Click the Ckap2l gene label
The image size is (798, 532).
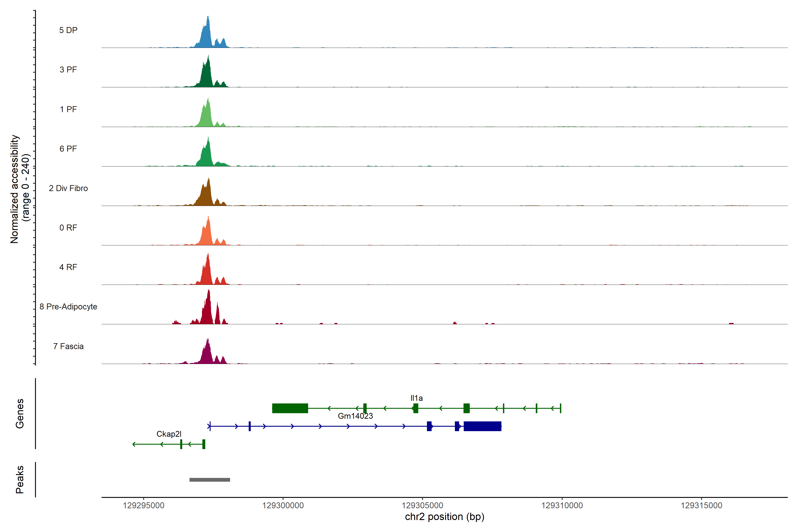tap(169, 434)
